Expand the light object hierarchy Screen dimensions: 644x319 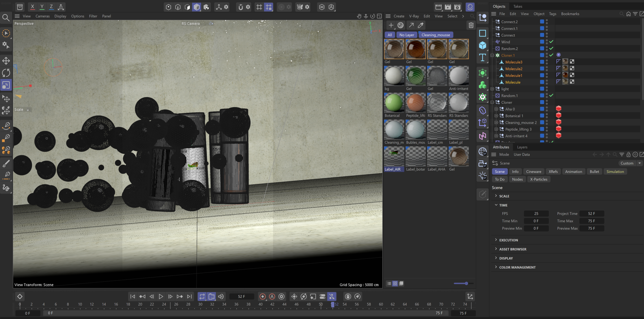tap(492, 89)
